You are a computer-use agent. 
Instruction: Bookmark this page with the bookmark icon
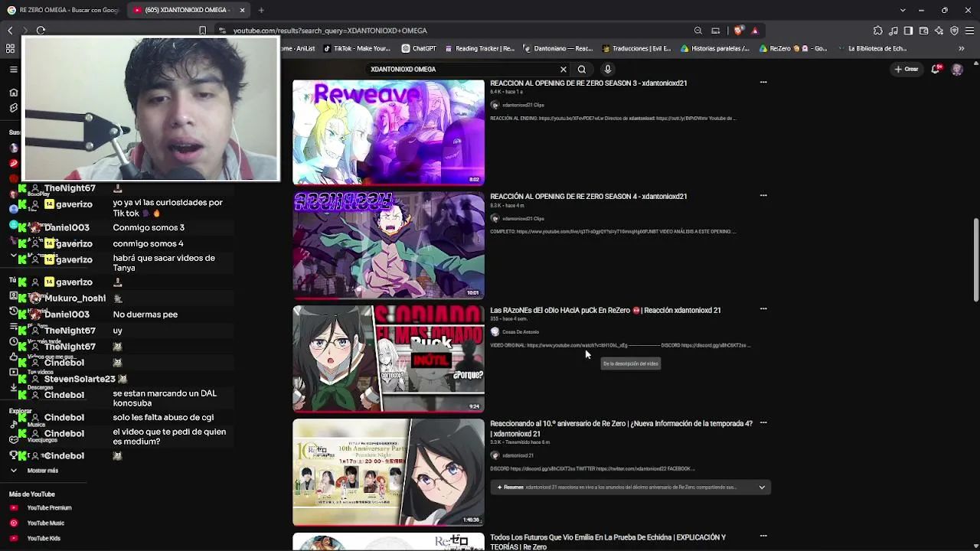(202, 31)
